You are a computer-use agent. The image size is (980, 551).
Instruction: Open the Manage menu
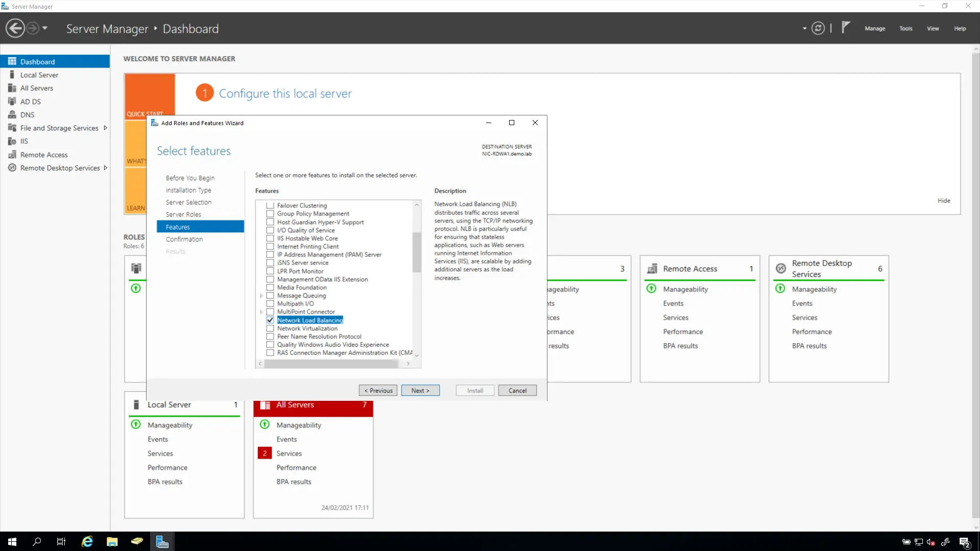875,29
